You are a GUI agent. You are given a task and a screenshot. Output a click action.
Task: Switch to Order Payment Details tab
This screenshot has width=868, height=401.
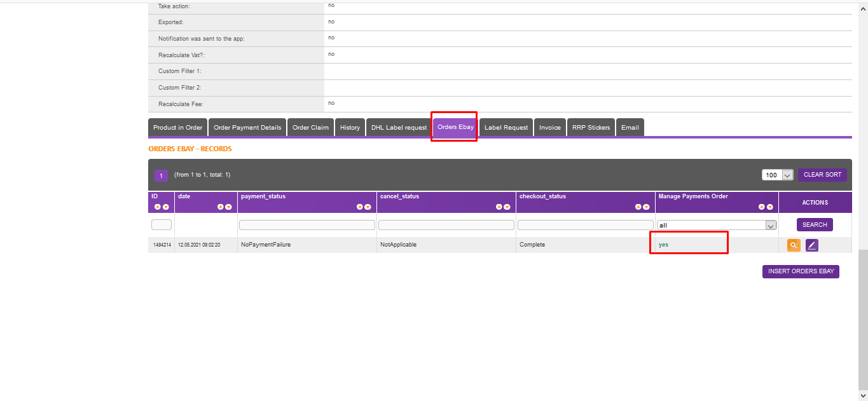pyautogui.click(x=247, y=127)
